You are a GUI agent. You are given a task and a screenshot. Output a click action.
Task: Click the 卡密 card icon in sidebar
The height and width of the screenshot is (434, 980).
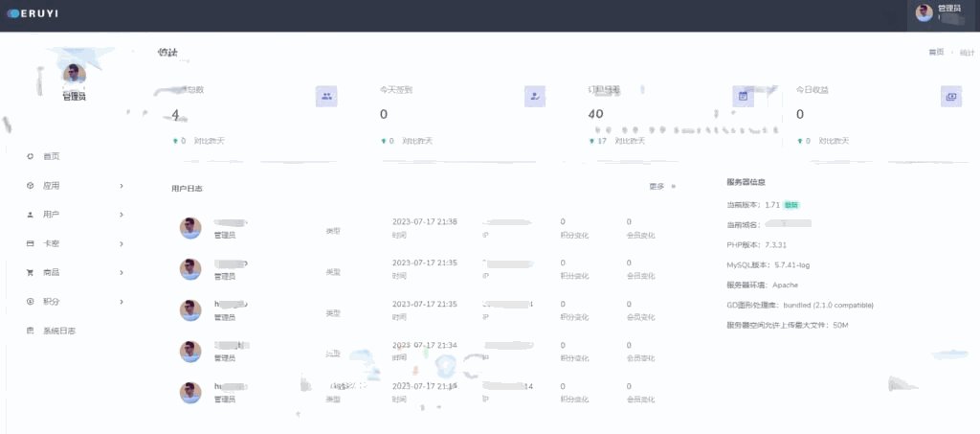click(30, 244)
